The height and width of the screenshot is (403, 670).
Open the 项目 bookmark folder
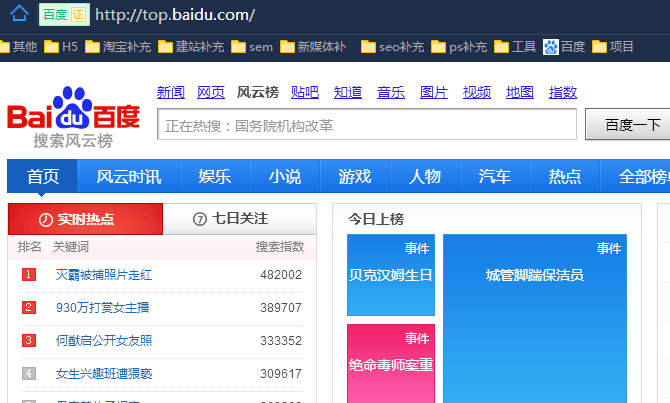click(x=613, y=47)
